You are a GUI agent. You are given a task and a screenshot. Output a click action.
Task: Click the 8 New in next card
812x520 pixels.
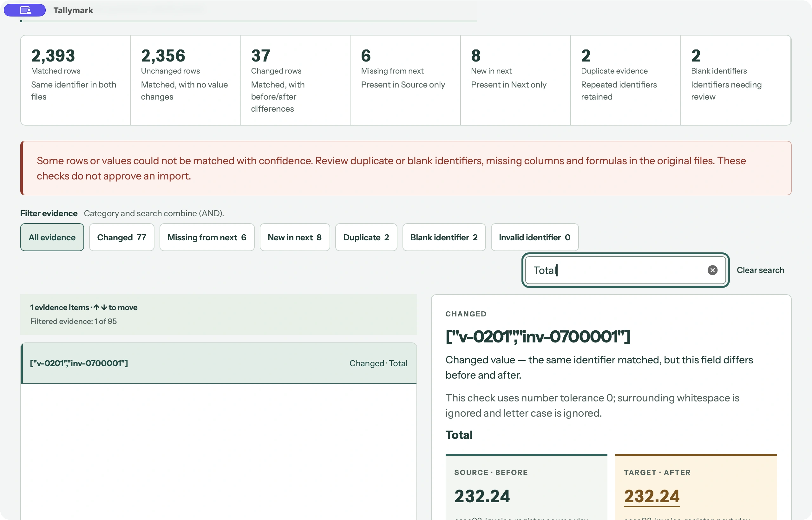coord(515,80)
